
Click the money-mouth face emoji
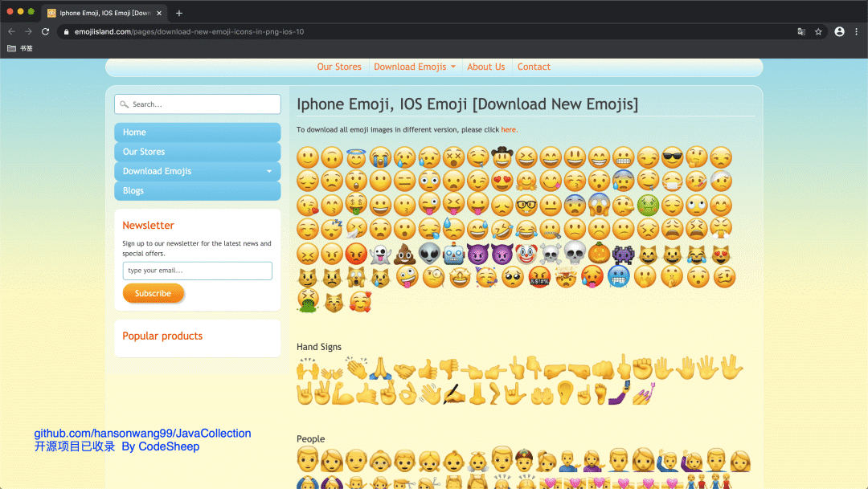click(356, 204)
